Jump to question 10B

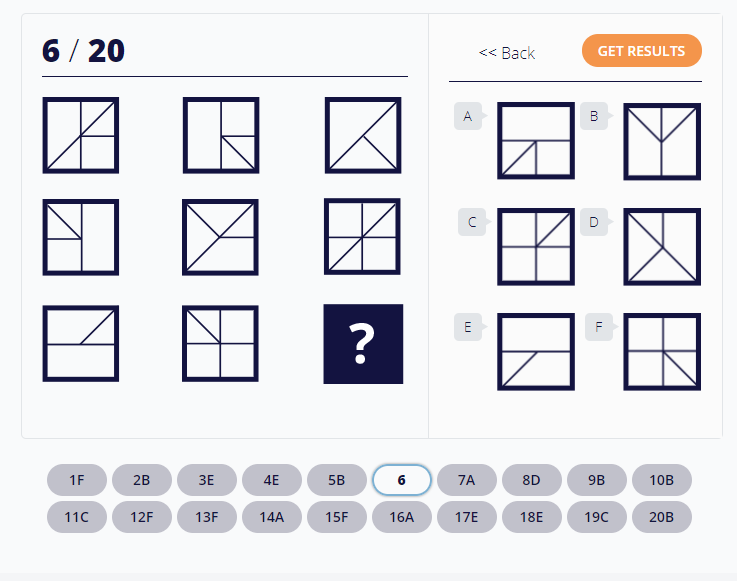point(662,480)
